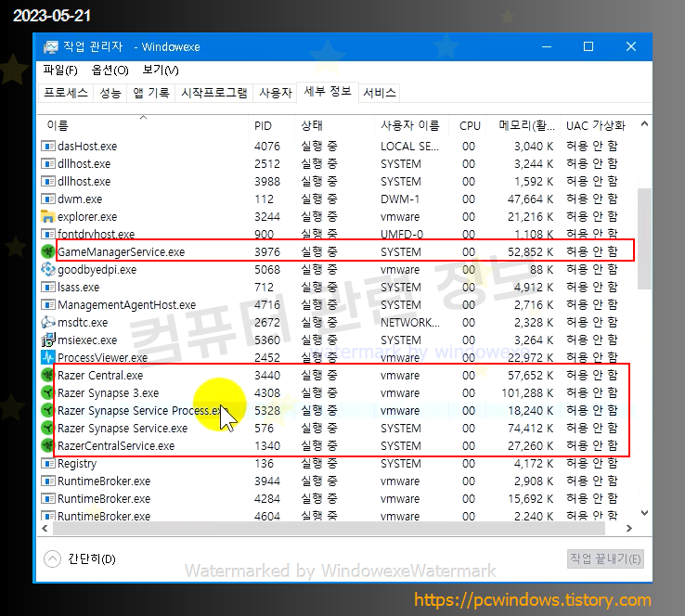Click the vertical scrollbar down arrow

click(x=644, y=513)
